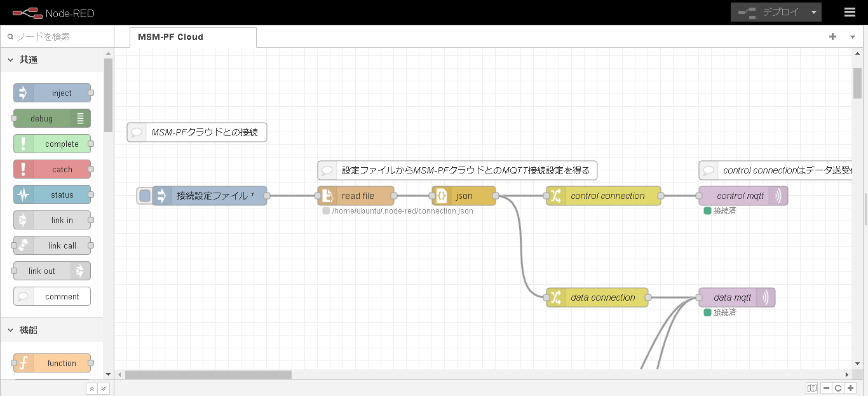Select the data mqtt node
The height and width of the screenshot is (396, 868).
tap(737, 297)
